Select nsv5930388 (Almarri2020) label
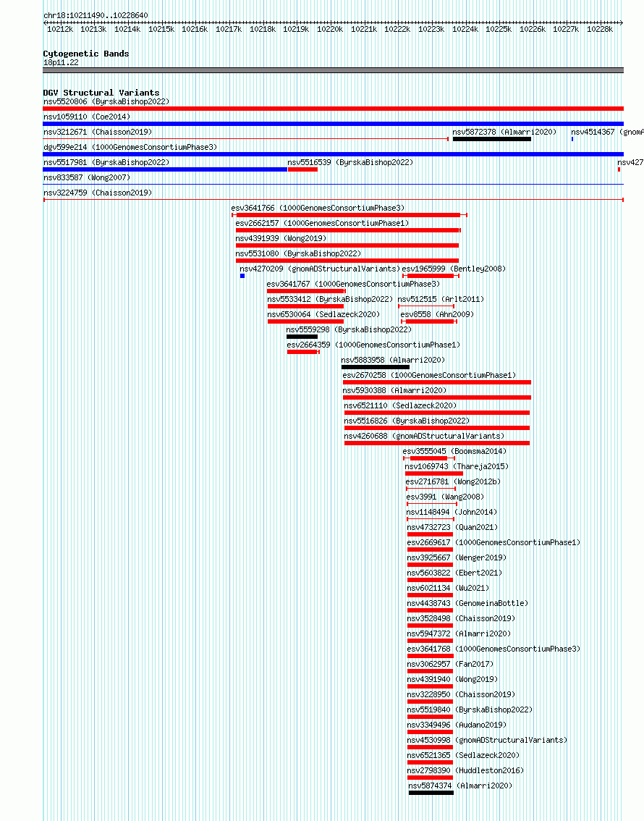 coord(394,390)
